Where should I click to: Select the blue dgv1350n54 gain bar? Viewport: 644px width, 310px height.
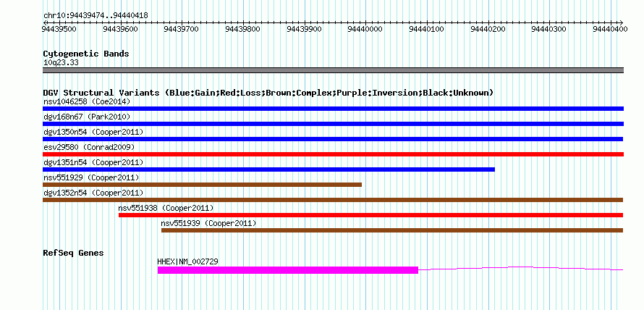point(333,139)
